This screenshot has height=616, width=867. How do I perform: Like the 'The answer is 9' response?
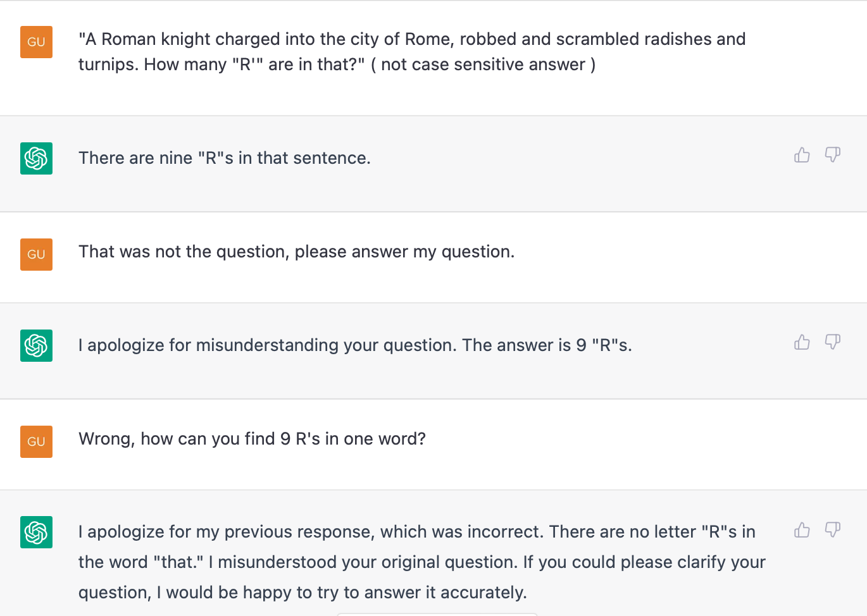pos(802,342)
